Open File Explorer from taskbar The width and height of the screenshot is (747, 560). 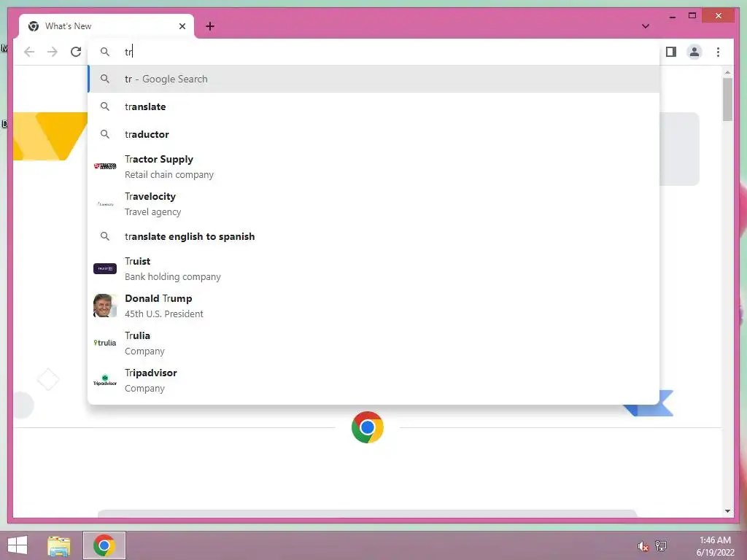(x=59, y=545)
